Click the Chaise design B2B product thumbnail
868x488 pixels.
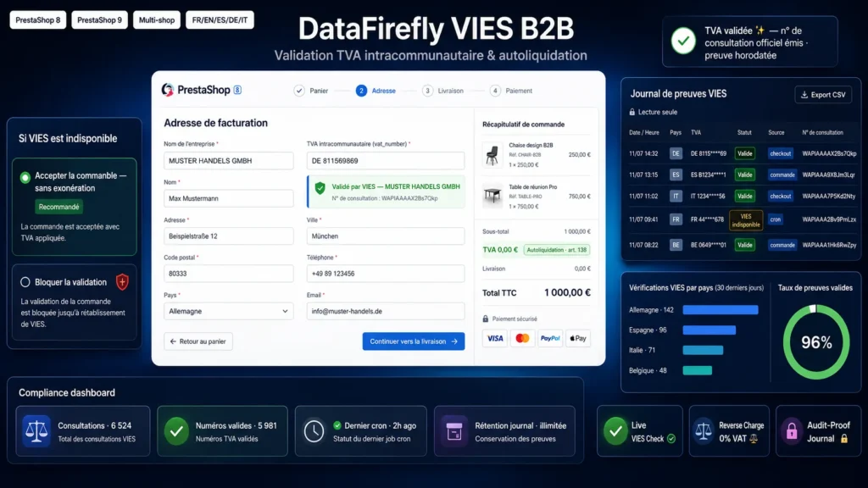492,154
